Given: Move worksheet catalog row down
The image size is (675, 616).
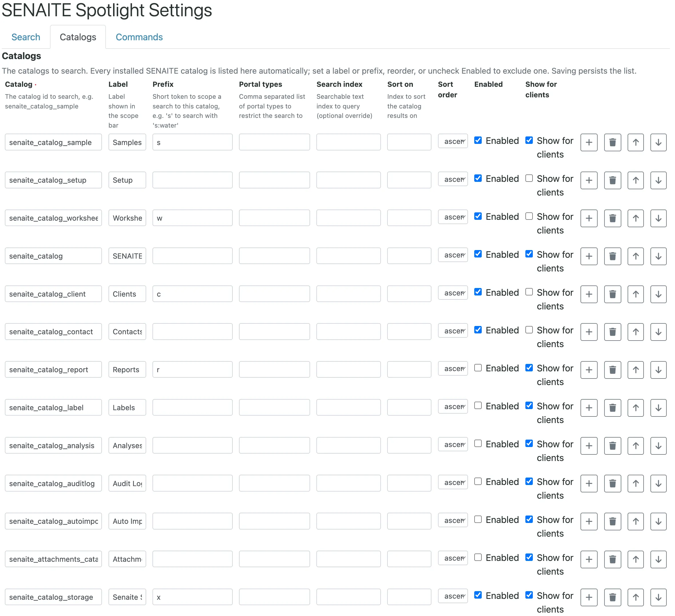Looking at the screenshot, I should [658, 218].
